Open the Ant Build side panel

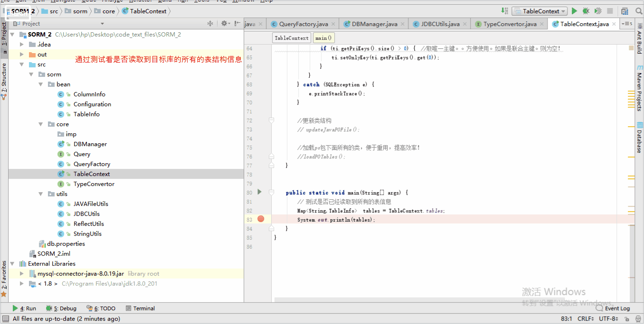point(639,37)
